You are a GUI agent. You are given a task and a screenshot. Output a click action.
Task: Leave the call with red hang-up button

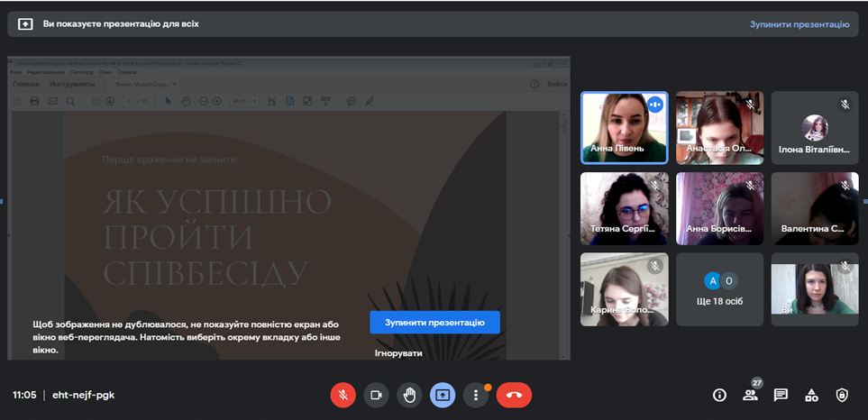click(514, 395)
